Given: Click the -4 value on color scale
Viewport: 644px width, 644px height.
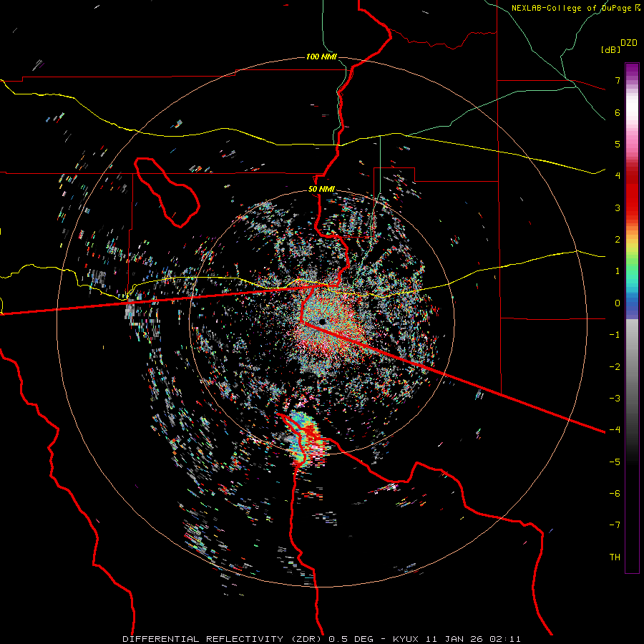Looking at the screenshot, I should tap(615, 430).
